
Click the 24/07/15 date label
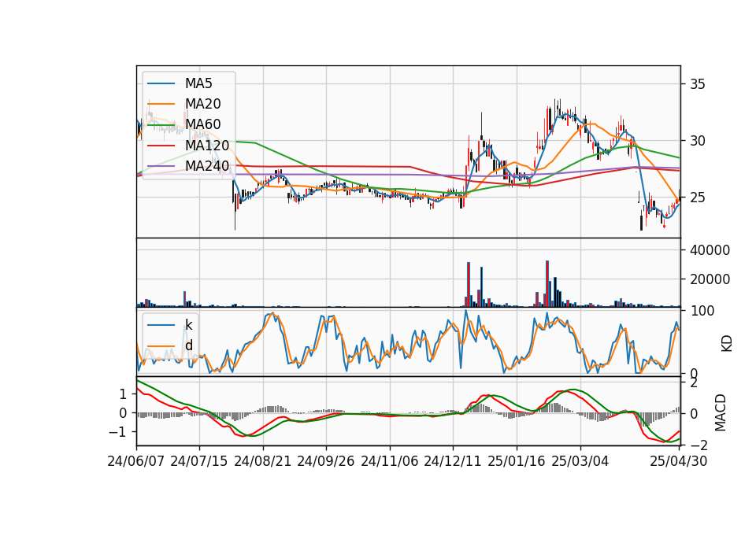(x=199, y=461)
